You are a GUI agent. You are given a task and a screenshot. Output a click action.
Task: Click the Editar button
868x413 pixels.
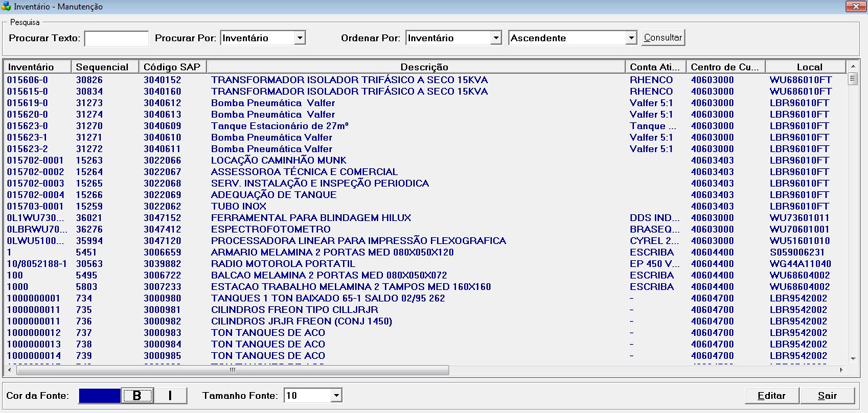(x=771, y=395)
